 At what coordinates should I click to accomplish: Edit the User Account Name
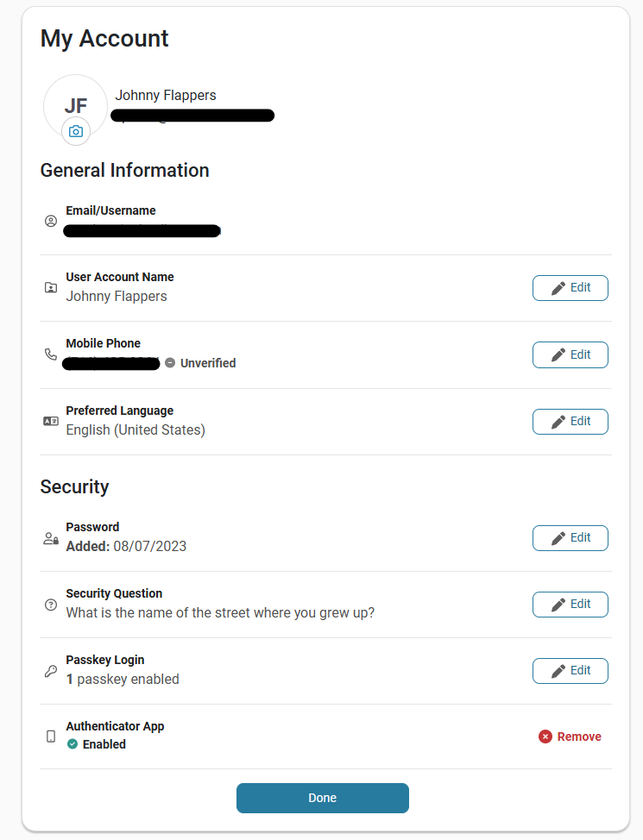570,288
